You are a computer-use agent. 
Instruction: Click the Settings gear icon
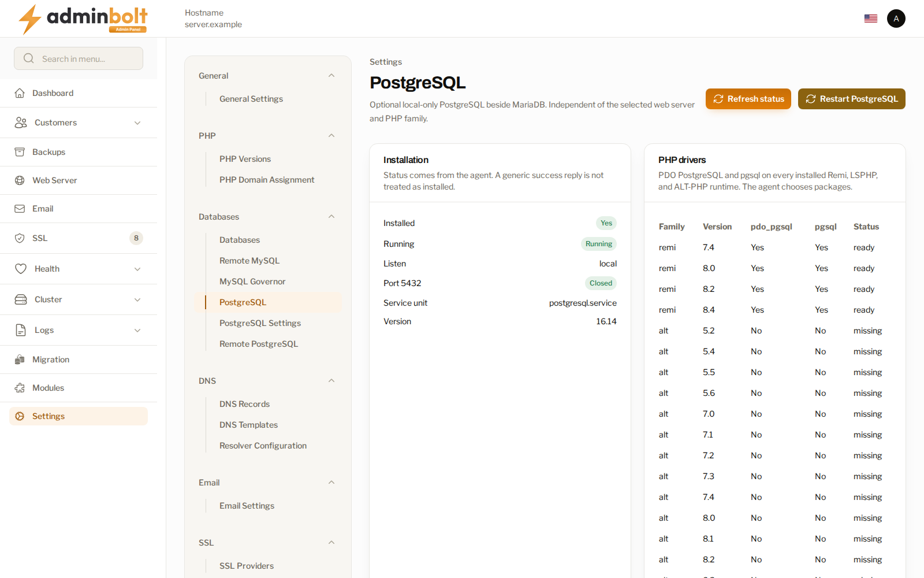(20, 416)
